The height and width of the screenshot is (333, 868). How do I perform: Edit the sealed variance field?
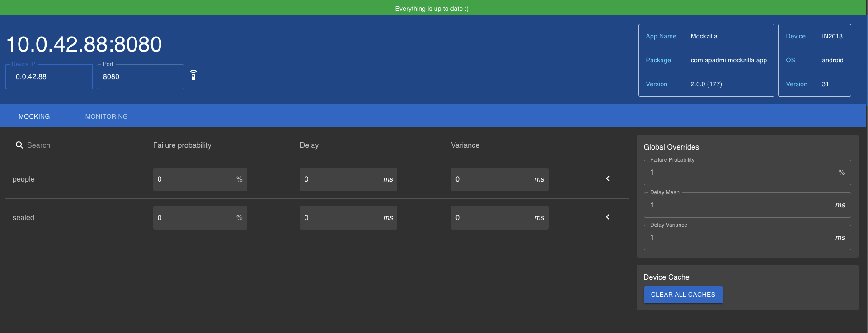493,218
